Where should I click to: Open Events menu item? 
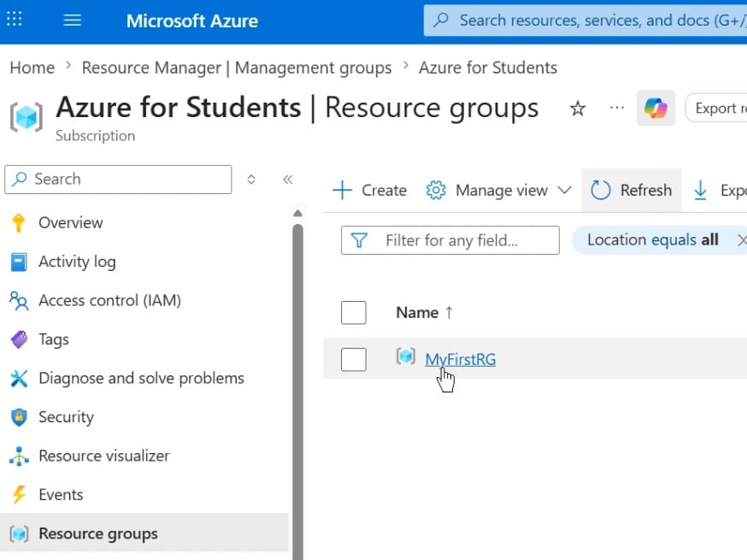tap(61, 495)
